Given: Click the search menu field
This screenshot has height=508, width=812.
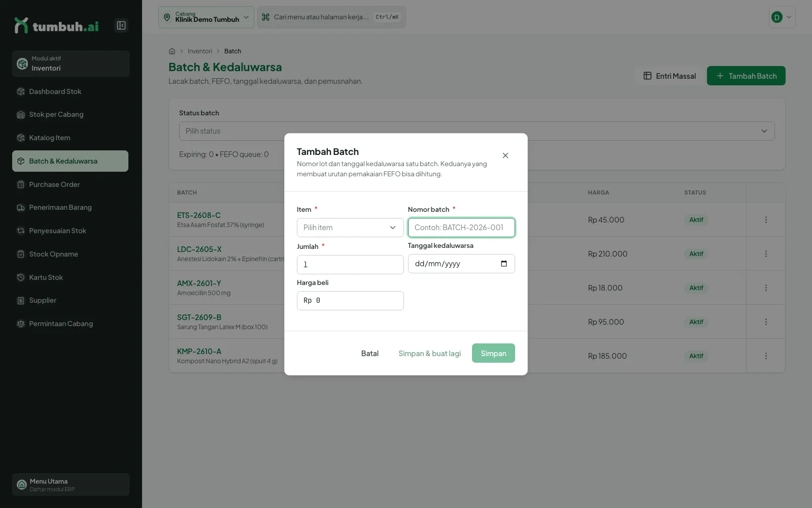Looking at the screenshot, I should point(331,17).
